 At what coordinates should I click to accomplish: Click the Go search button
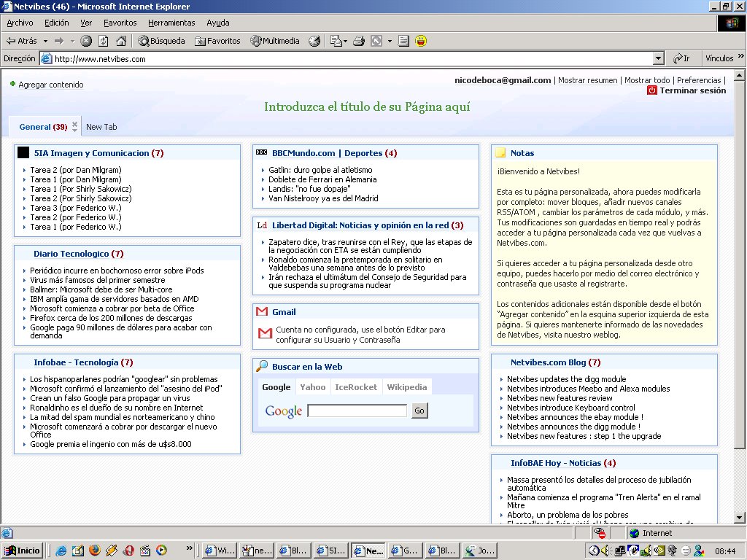[419, 411]
